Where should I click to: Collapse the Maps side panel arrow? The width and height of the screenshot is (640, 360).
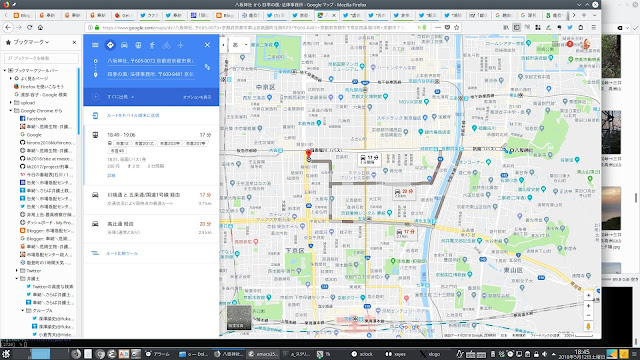point(223,45)
